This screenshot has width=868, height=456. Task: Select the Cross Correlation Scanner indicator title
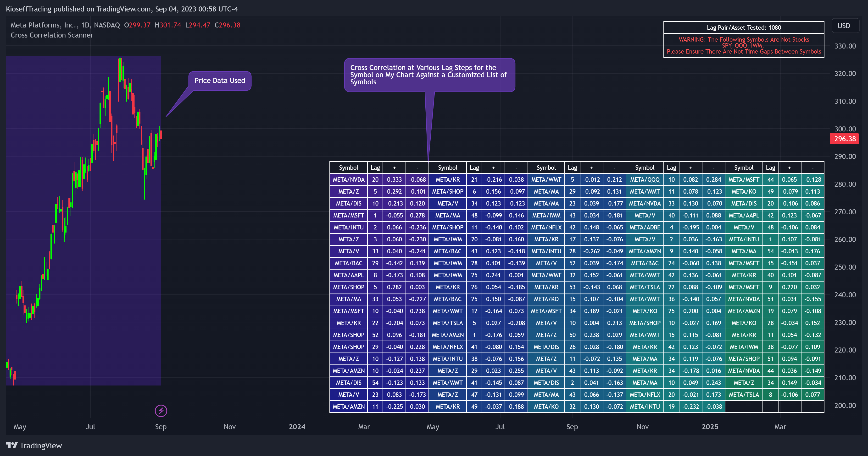tap(52, 35)
